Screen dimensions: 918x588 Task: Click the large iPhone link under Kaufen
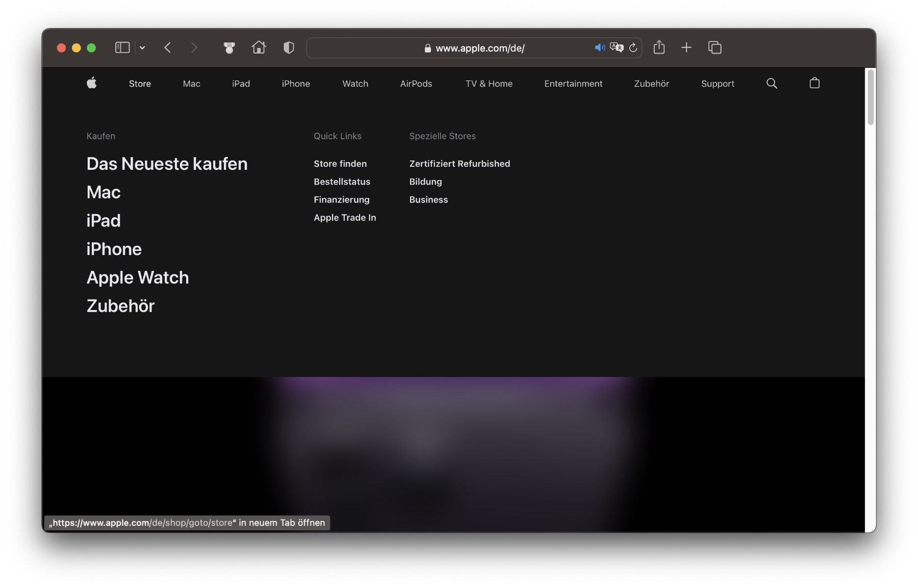(114, 249)
